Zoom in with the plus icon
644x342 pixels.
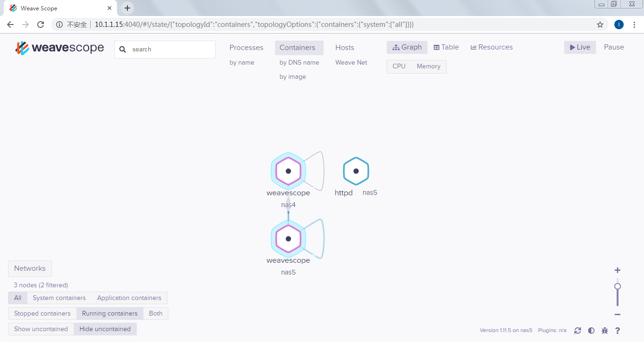coord(617,270)
